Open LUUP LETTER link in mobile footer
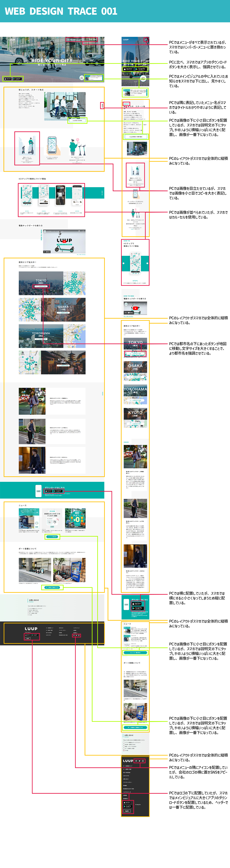Image resolution: width=230 pixels, height=868 pixels. click(x=126, y=776)
